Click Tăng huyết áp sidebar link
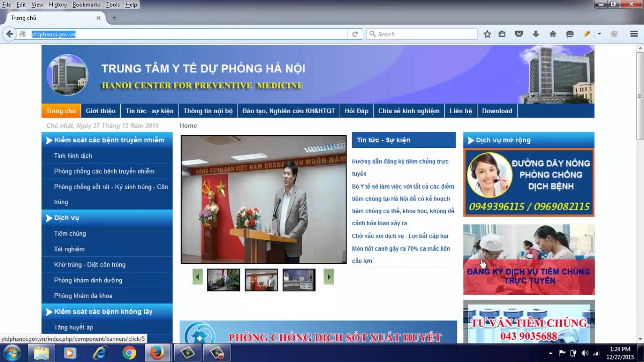 pyautogui.click(x=73, y=327)
